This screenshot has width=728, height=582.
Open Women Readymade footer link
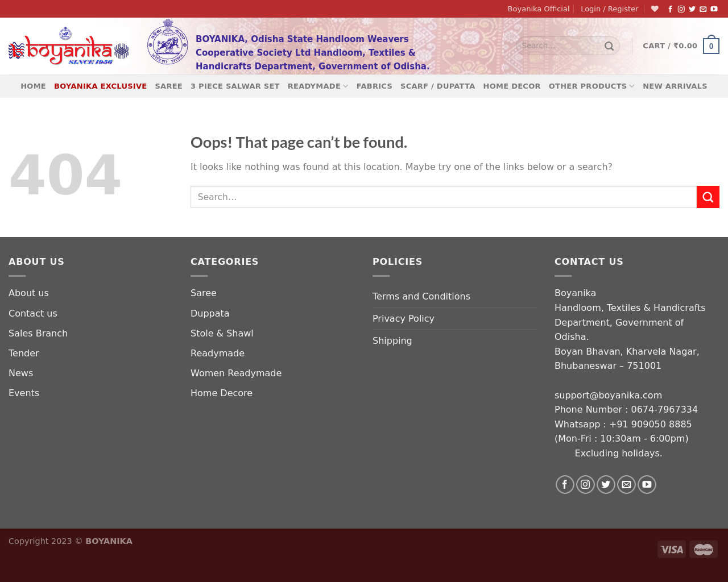[x=236, y=373]
